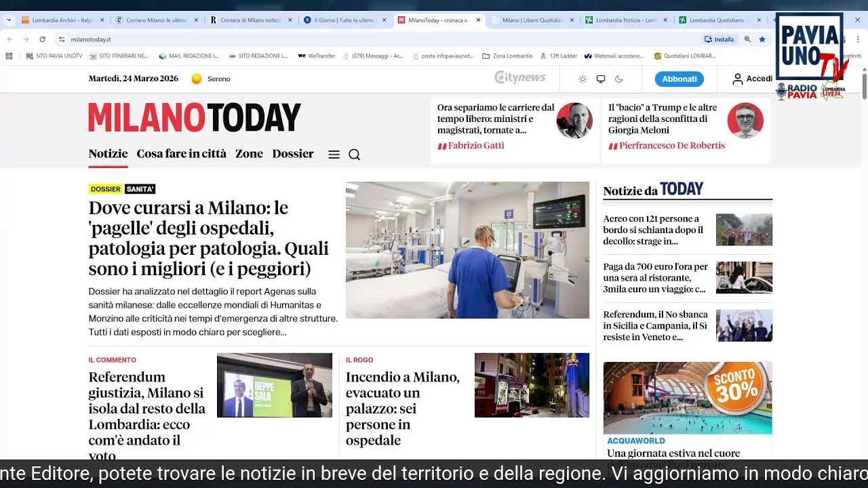Viewport: 868px width, 488px height.
Task: View site information icon in address bar
Action: coord(62,39)
